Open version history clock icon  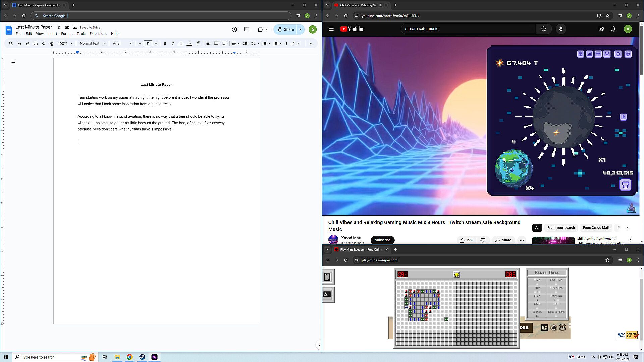(234, 29)
